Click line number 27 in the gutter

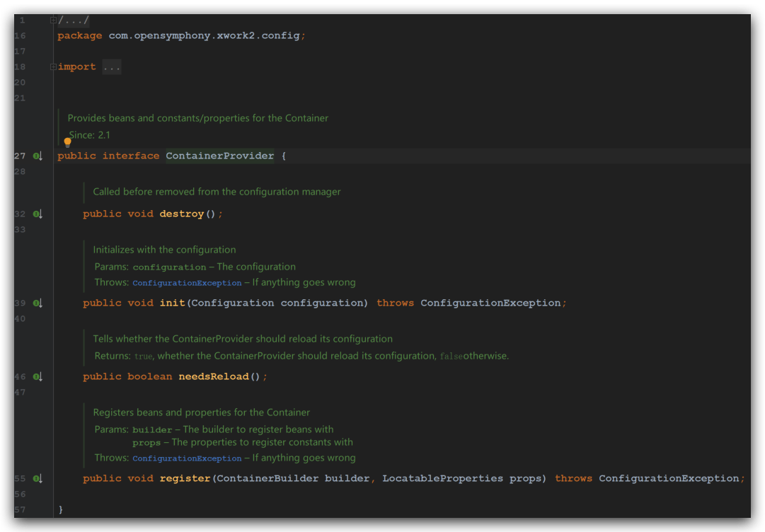tap(20, 156)
